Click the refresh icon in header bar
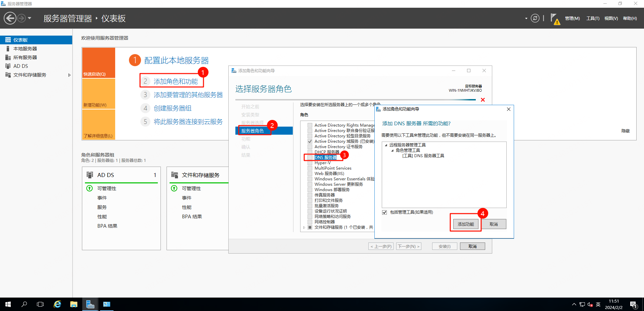The height and width of the screenshot is (311, 644). click(535, 18)
